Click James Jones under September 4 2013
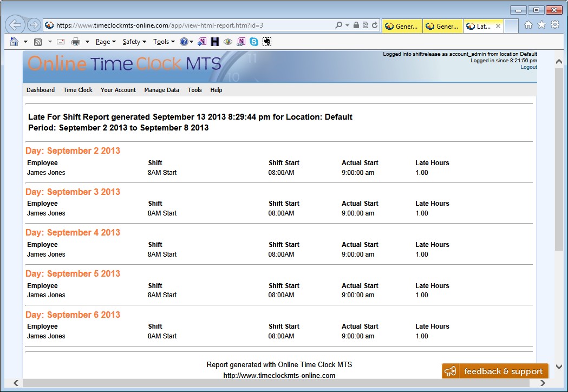The width and height of the screenshot is (568, 392). (x=46, y=254)
